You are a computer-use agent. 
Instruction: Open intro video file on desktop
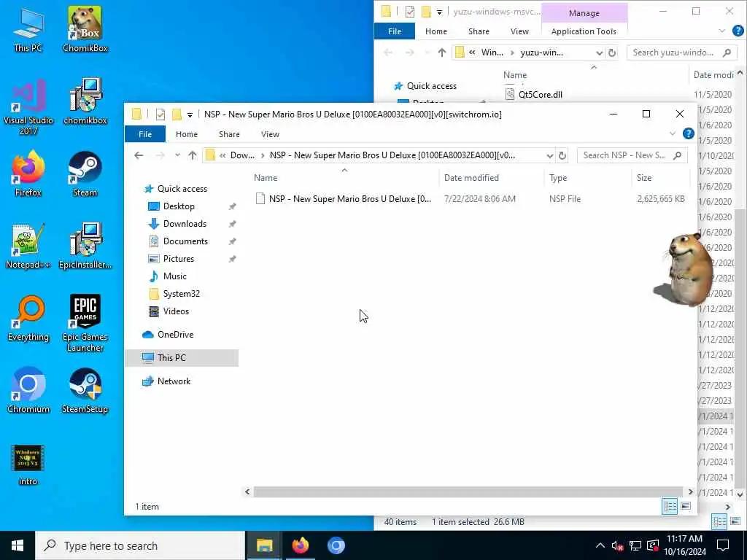pyautogui.click(x=28, y=464)
